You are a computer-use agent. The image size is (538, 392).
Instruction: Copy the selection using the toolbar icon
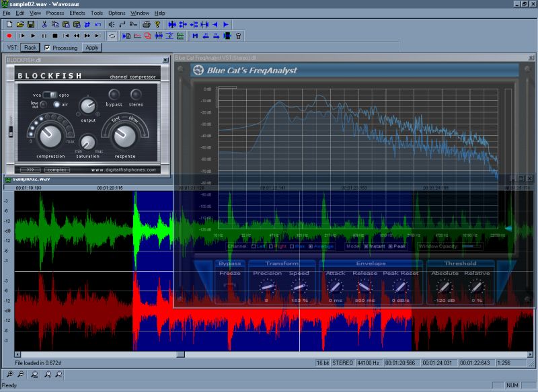point(55,24)
